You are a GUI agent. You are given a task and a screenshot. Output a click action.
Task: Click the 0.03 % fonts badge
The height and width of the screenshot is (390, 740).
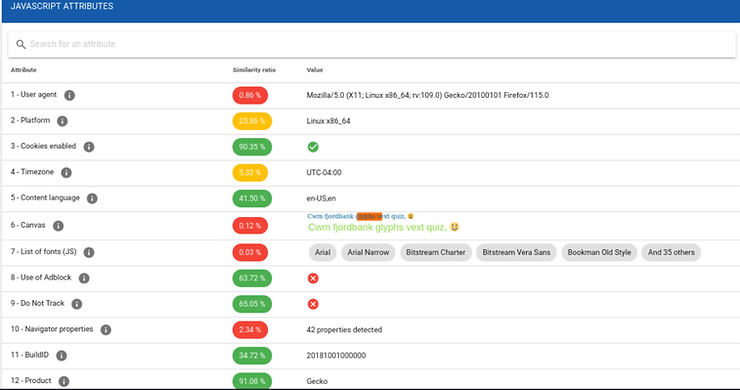click(x=250, y=253)
